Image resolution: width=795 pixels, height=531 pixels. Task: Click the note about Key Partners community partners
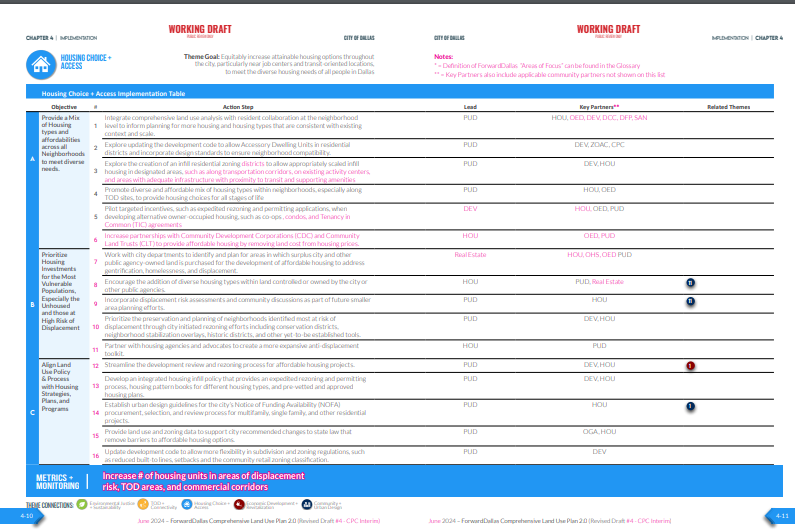point(550,75)
